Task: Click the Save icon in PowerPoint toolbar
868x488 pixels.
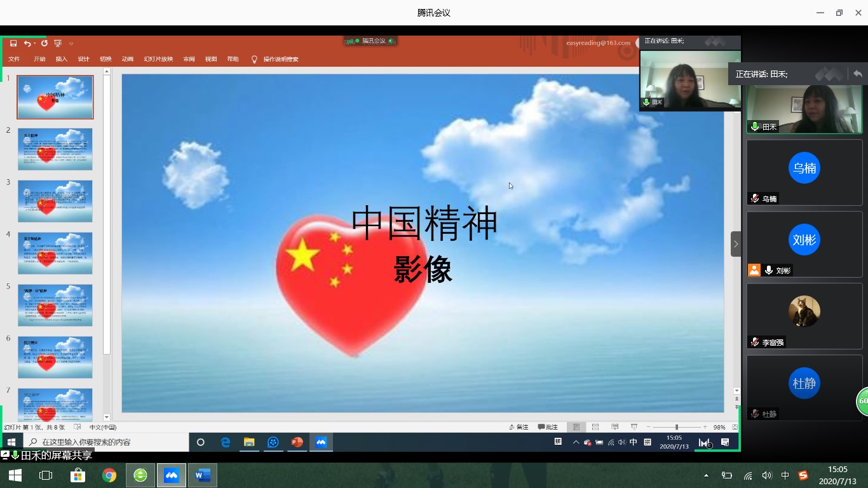Action: 13,43
